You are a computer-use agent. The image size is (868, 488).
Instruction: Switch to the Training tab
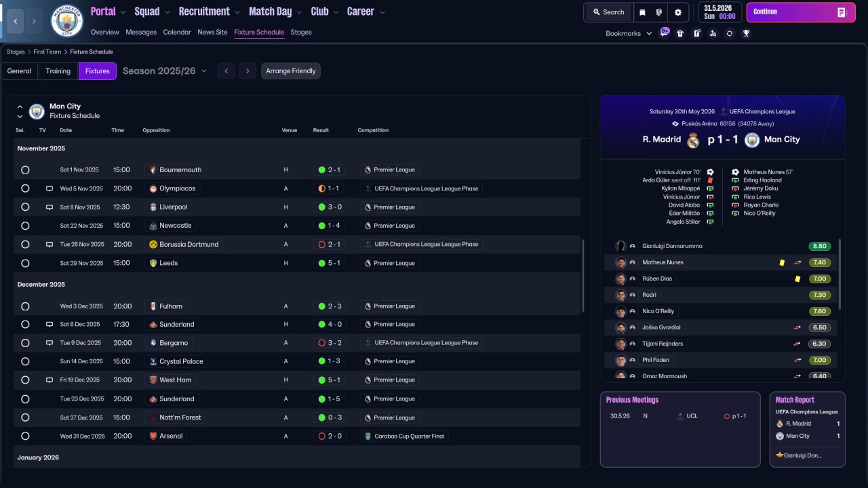(x=58, y=71)
